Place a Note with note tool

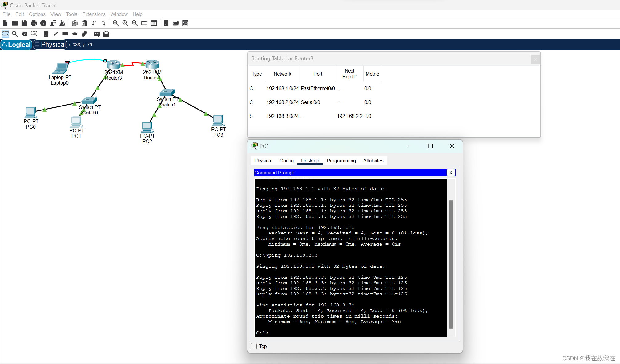click(46, 34)
